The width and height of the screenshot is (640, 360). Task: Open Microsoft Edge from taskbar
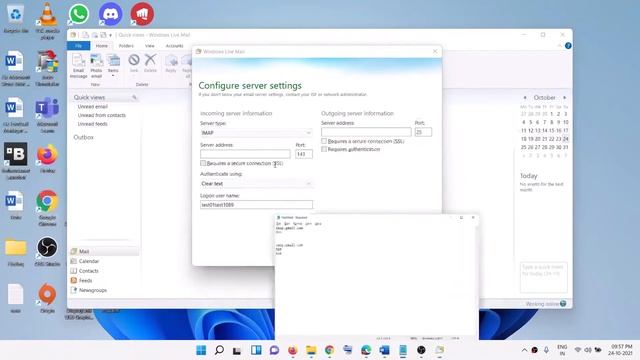point(366,350)
